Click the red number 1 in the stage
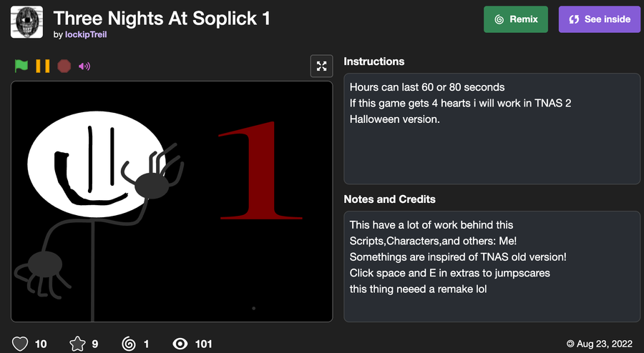Viewport: 644px width, 353px height. 260,170
